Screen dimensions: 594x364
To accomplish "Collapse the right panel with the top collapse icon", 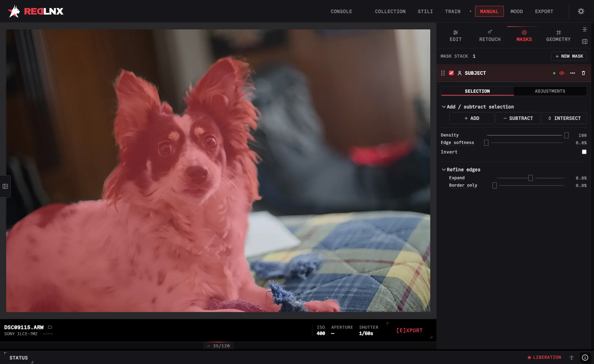I will point(585,29).
